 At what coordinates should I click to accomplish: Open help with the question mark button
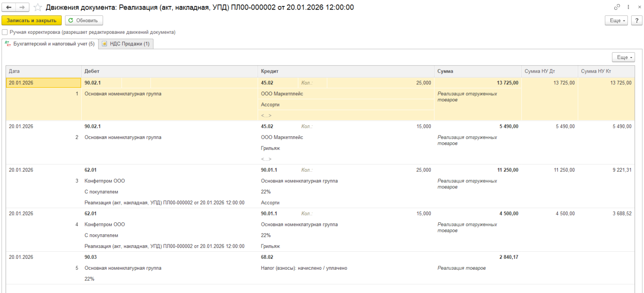point(636,20)
